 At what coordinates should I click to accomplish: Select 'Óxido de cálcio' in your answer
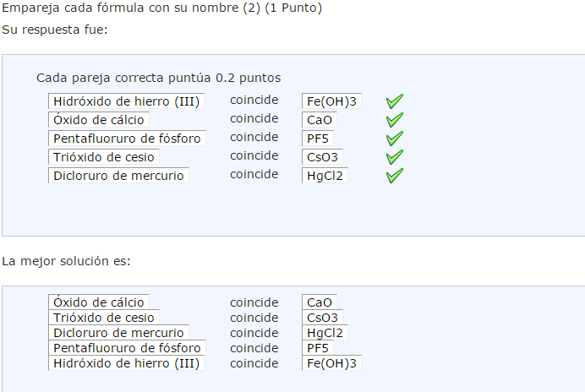pos(99,121)
